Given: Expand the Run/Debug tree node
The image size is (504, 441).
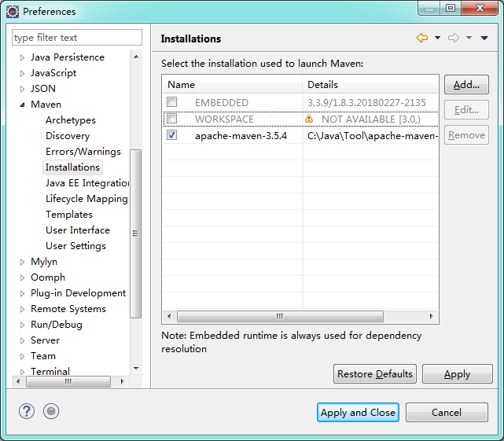Looking at the screenshot, I should click(x=22, y=325).
